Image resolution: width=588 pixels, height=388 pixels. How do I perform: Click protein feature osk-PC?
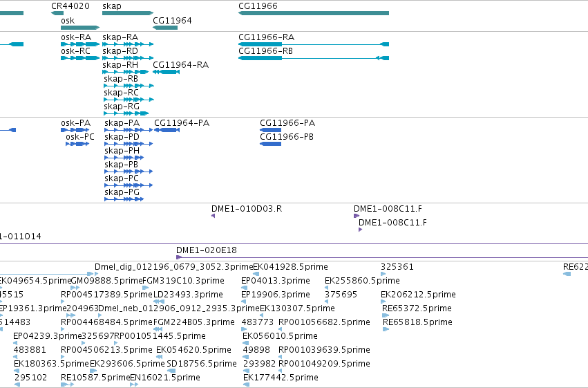[77, 144]
